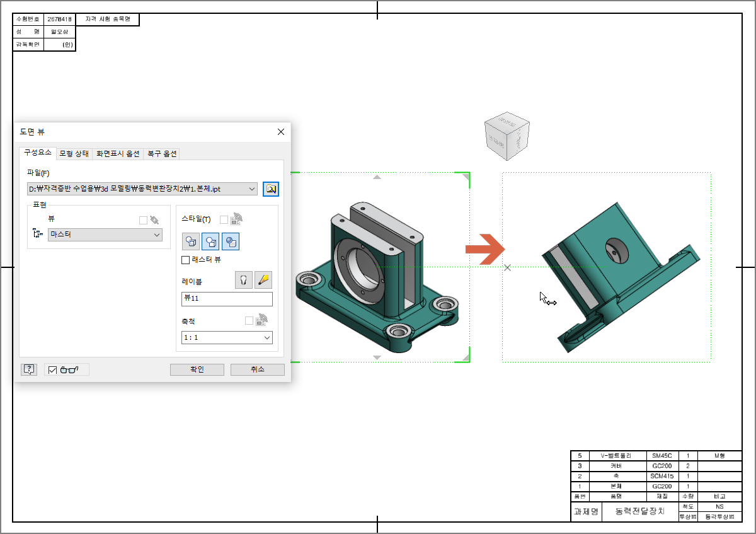Click the associative link icon in the 뷰 row
The width and height of the screenshot is (756, 534).
click(154, 220)
